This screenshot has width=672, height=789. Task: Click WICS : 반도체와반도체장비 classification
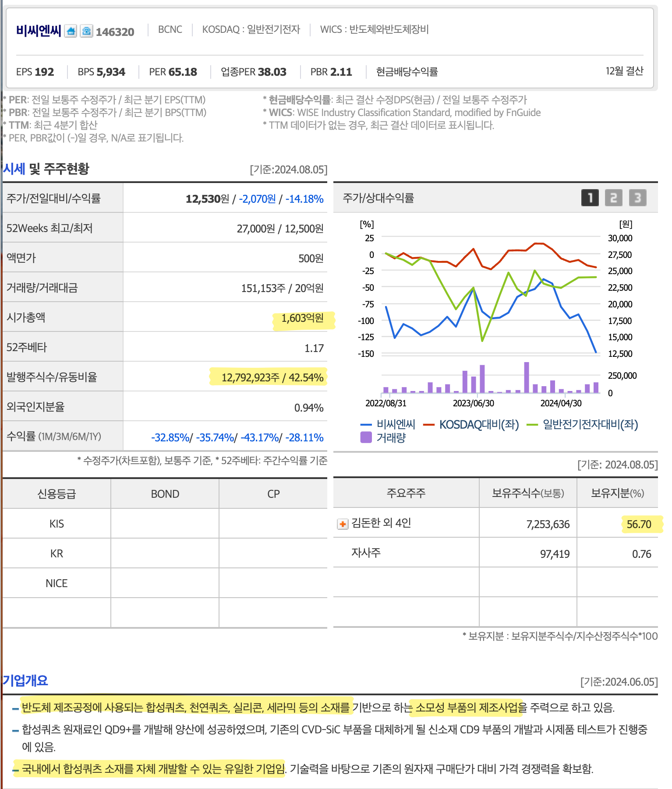click(374, 29)
